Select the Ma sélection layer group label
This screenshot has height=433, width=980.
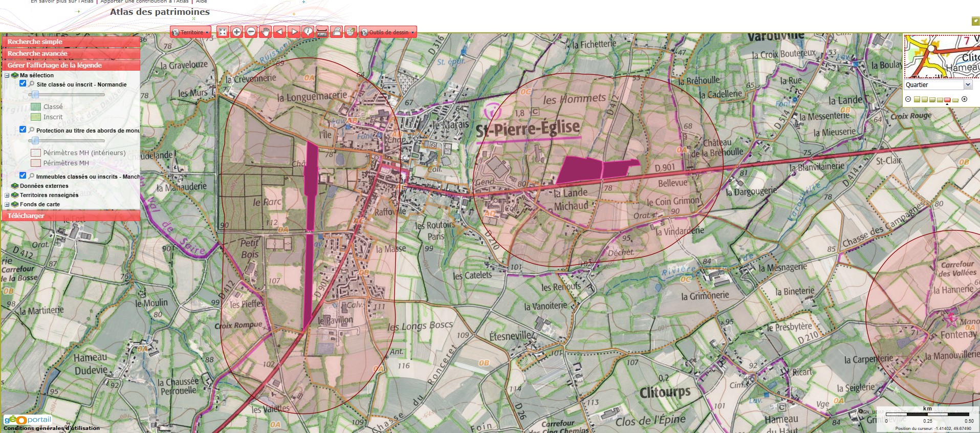tap(37, 75)
